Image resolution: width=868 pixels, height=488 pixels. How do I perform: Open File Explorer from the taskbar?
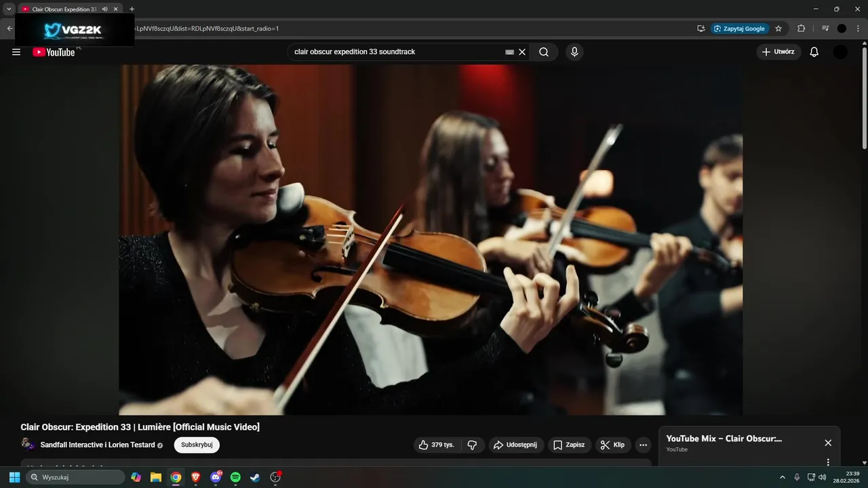tap(156, 477)
